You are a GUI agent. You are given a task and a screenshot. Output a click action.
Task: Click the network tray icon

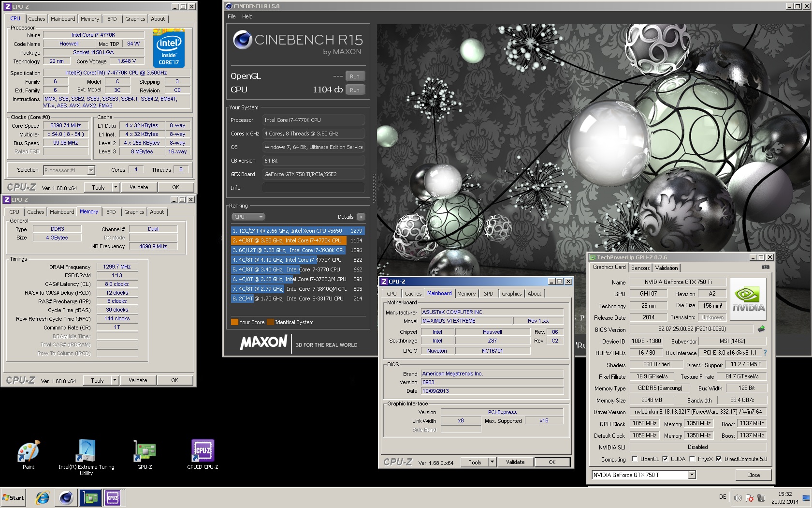(761, 497)
